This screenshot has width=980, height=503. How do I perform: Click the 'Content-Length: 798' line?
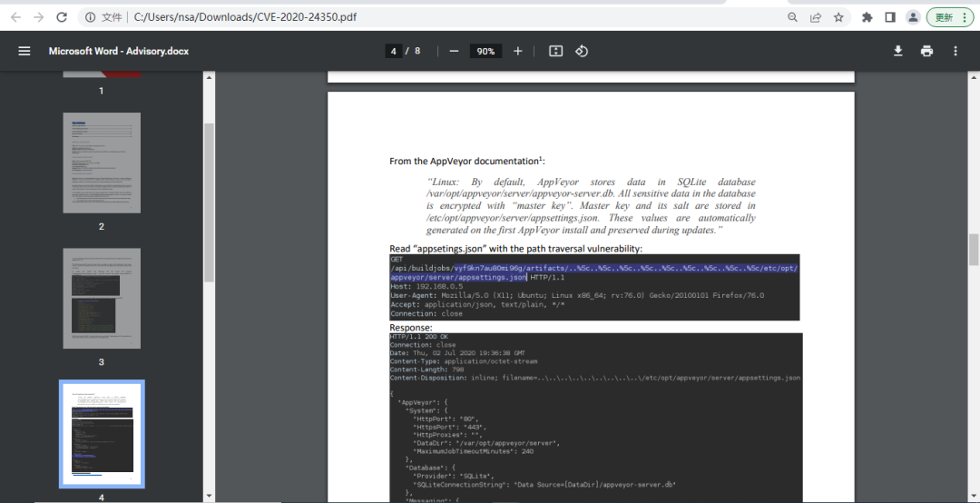[x=426, y=370]
